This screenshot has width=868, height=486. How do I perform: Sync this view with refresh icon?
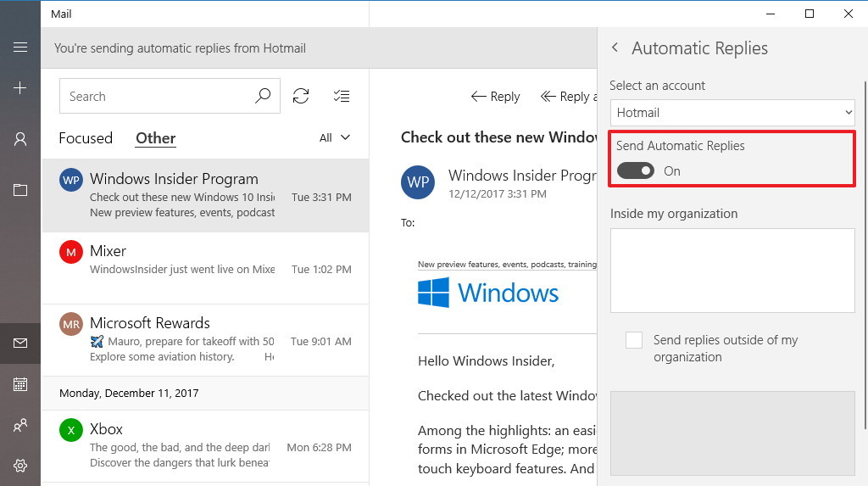[301, 96]
